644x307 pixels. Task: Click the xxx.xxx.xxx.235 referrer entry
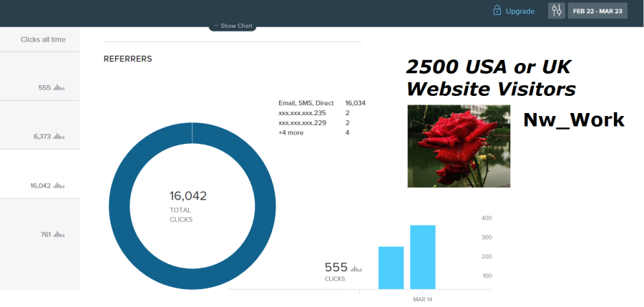[x=302, y=113]
